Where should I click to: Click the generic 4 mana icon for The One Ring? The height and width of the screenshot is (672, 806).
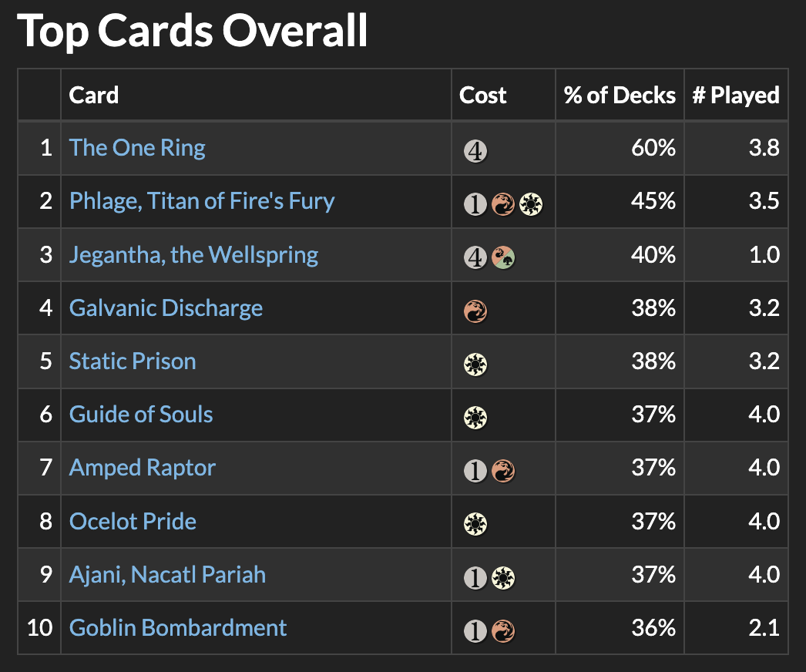pos(475,150)
